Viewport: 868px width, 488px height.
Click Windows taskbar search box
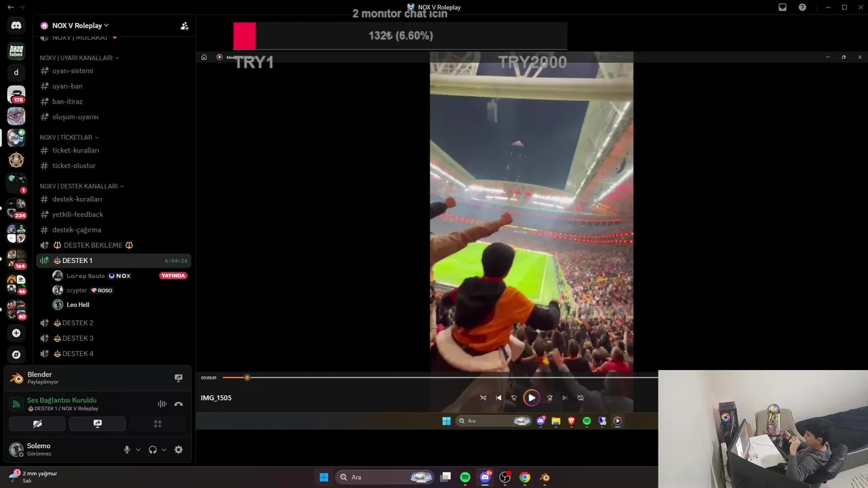(x=385, y=477)
